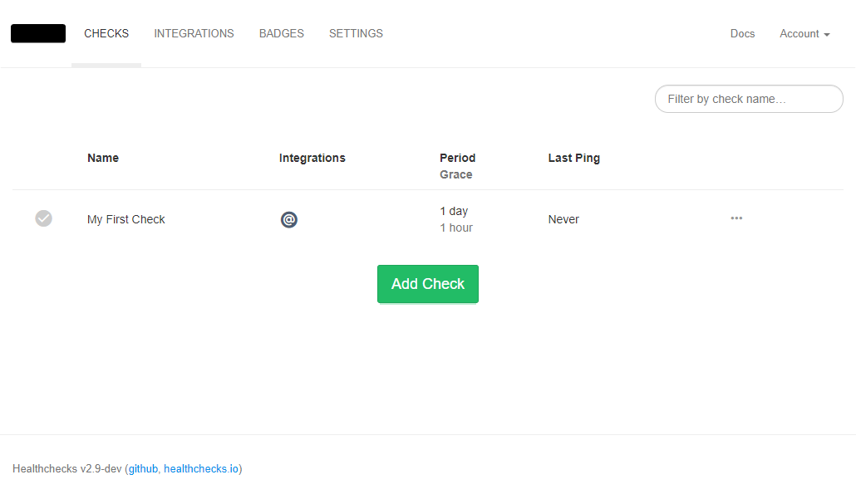
Task: Go to the SETTINGS tab
Action: click(356, 33)
